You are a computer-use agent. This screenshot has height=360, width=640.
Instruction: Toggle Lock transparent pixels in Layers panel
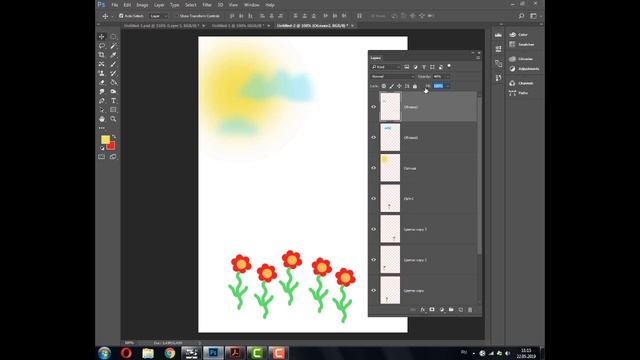coord(384,86)
